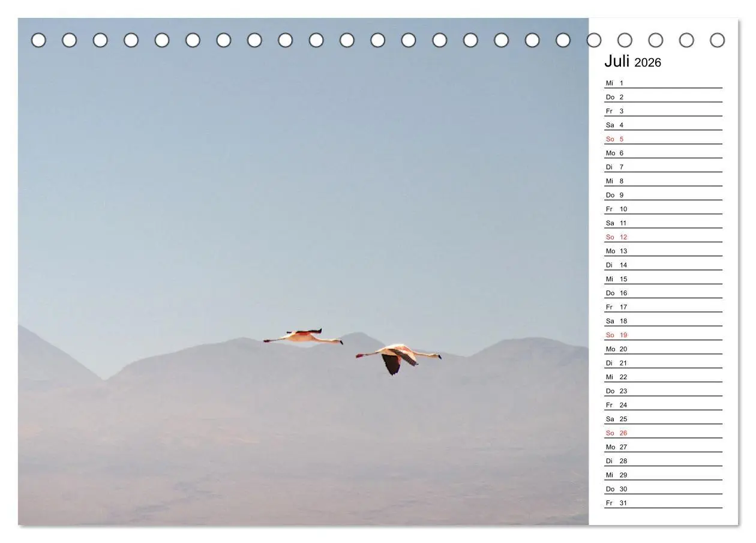The image size is (756, 543).
Task: Select the row 'Fr 10'
Action: coord(663,209)
